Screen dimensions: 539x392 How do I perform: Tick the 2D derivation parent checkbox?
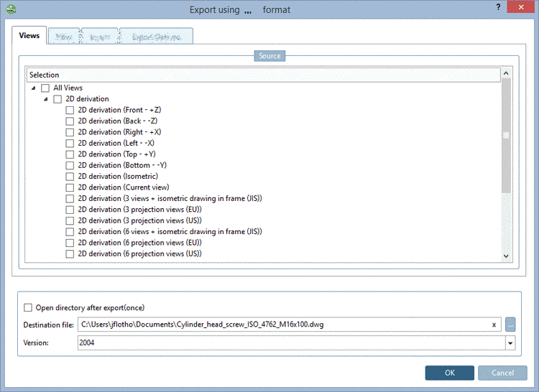[57, 99]
